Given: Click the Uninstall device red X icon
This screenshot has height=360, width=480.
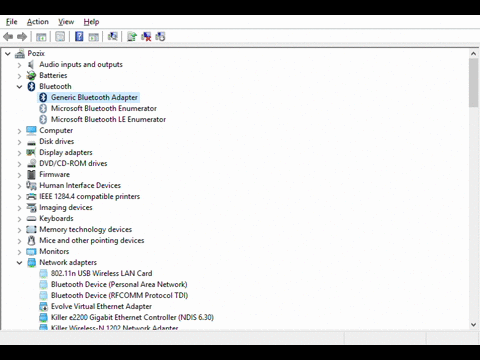Looking at the screenshot, I should pyautogui.click(x=146, y=36).
